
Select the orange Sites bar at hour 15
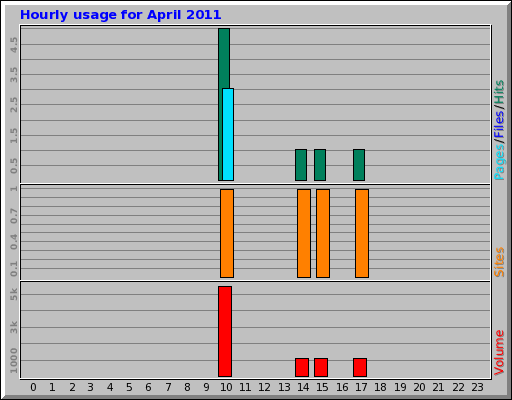[323, 233]
